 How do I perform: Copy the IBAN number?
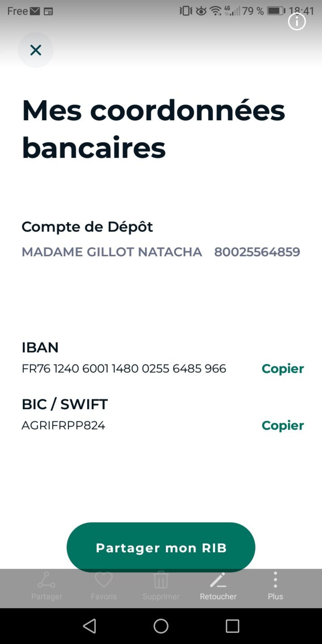(x=283, y=369)
